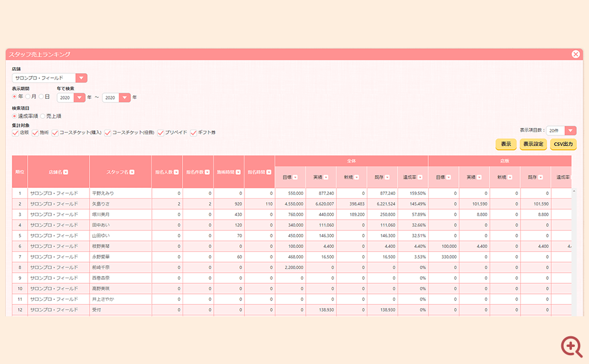Sort 全体 既存 column via arrow icon
Screen dimensions: 589x364
tap(388, 177)
